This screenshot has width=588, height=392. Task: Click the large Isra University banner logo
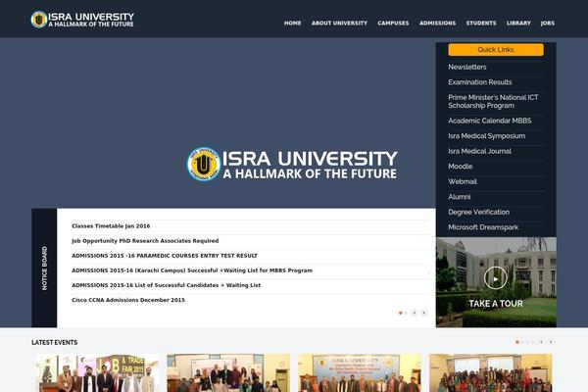[x=292, y=165]
